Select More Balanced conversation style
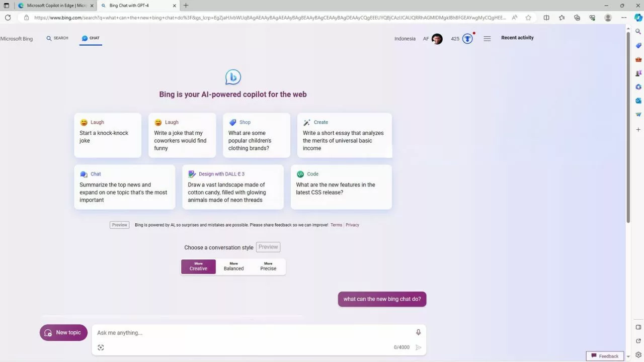This screenshot has width=644, height=362. [233, 266]
